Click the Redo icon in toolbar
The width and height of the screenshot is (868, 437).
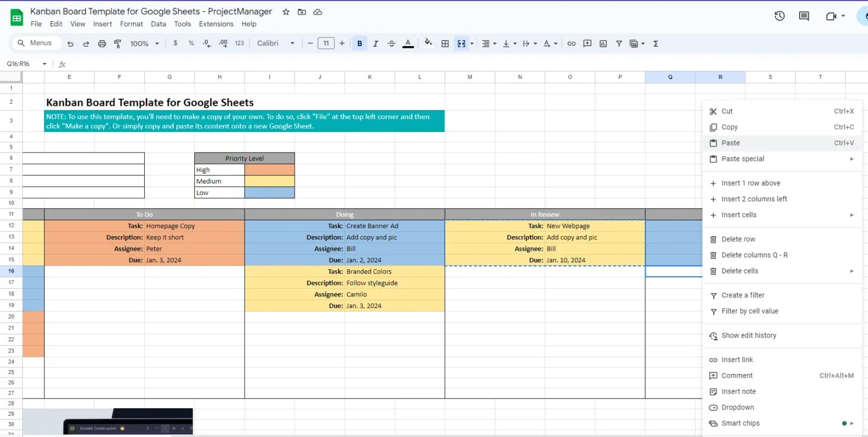[86, 44]
